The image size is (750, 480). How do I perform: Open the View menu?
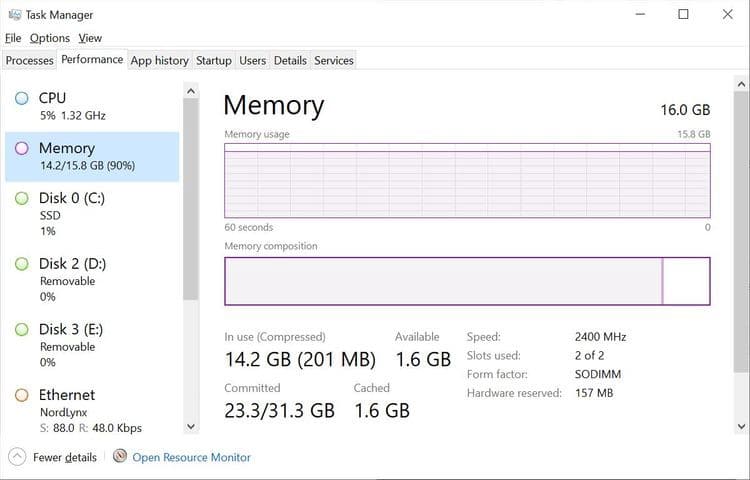90,38
